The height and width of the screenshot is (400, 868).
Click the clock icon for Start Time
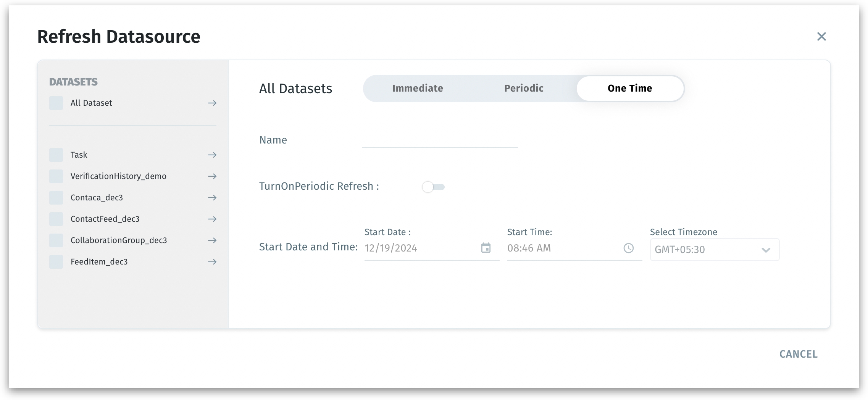628,248
